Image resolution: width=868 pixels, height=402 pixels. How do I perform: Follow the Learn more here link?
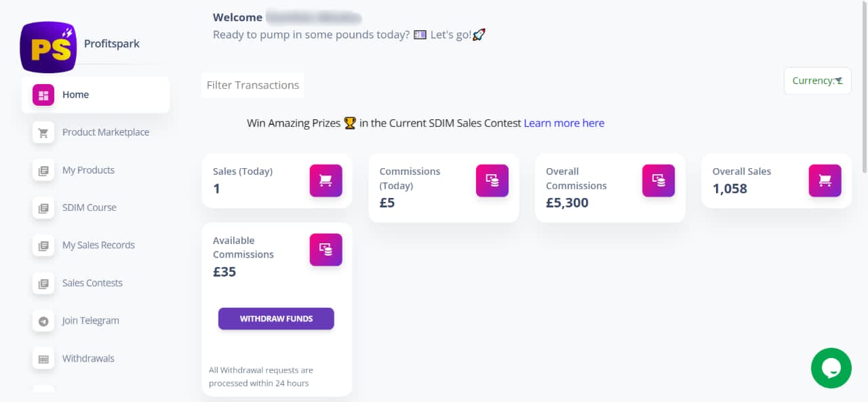pyautogui.click(x=564, y=123)
